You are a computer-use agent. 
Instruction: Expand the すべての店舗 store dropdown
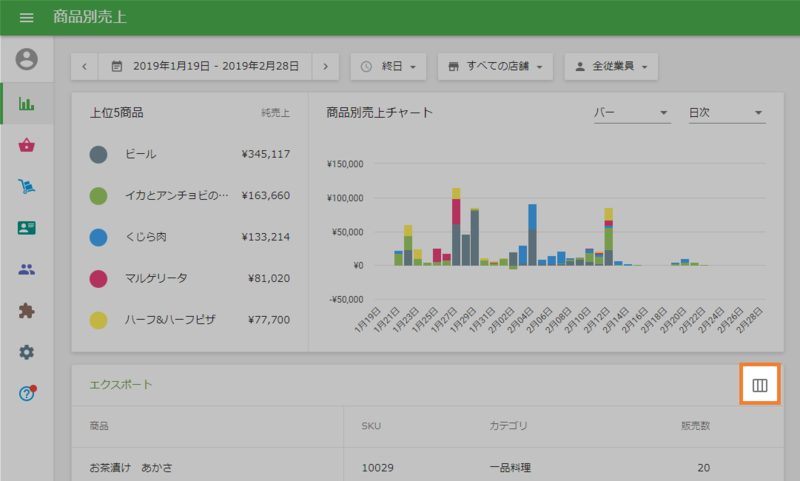[x=496, y=67]
